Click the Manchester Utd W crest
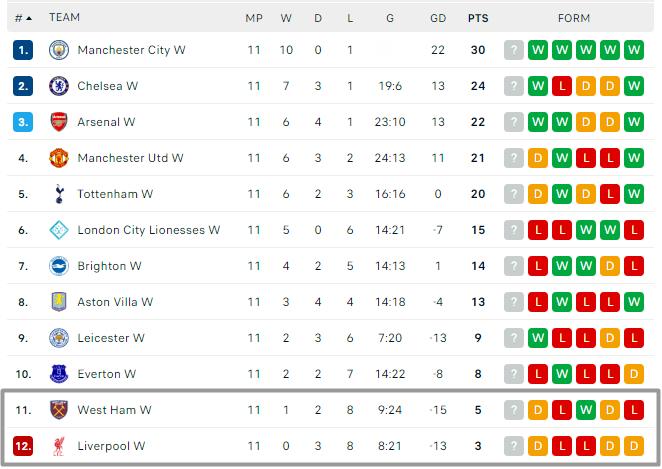Image resolution: width=662 pixels, height=469 pixels. (x=59, y=158)
